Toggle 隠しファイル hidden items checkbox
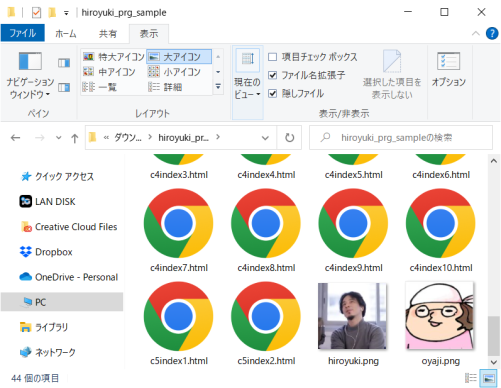 click(x=272, y=94)
